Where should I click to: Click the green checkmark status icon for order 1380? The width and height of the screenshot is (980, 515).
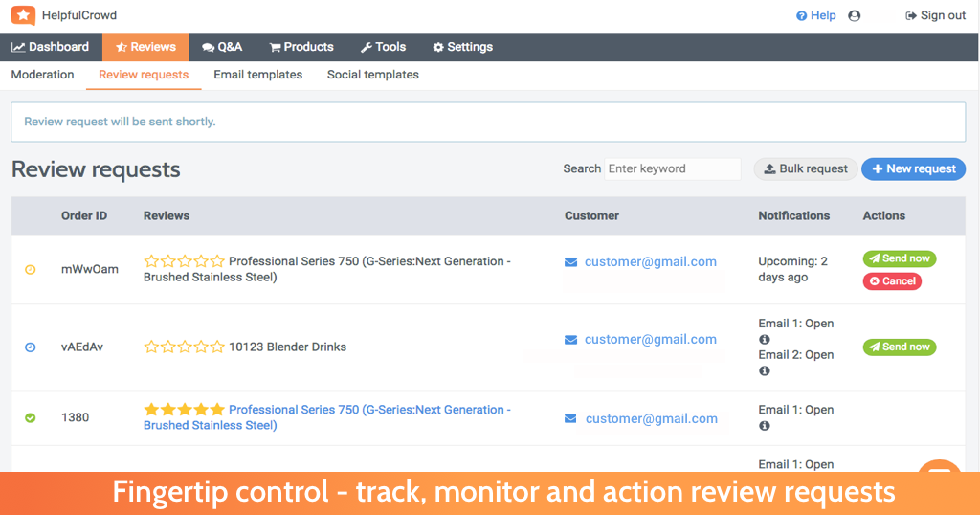point(30,417)
